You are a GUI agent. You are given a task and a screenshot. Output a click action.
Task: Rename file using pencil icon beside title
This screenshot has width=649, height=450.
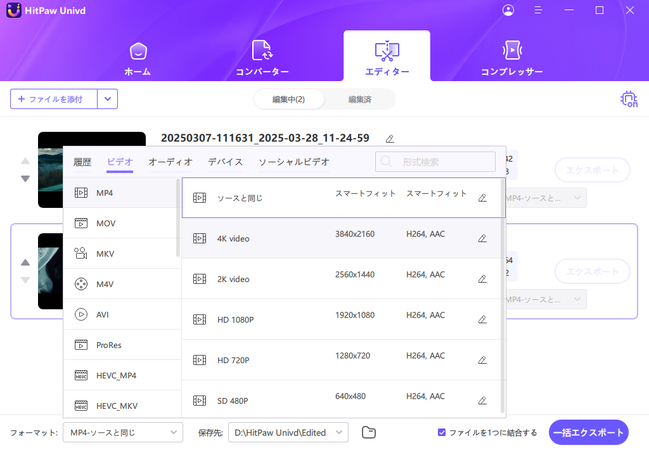point(389,139)
